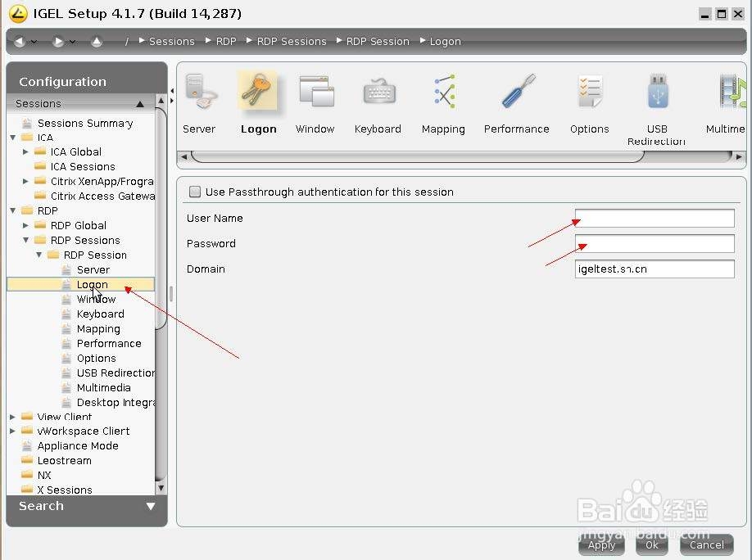
Task: Click the Cancel button
Action: 706,544
